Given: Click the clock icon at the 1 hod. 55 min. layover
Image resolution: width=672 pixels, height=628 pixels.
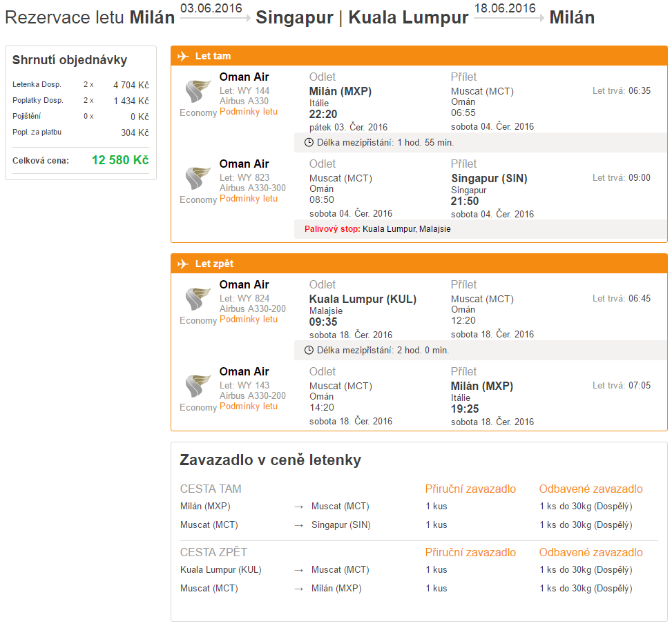Looking at the screenshot, I should (x=309, y=143).
